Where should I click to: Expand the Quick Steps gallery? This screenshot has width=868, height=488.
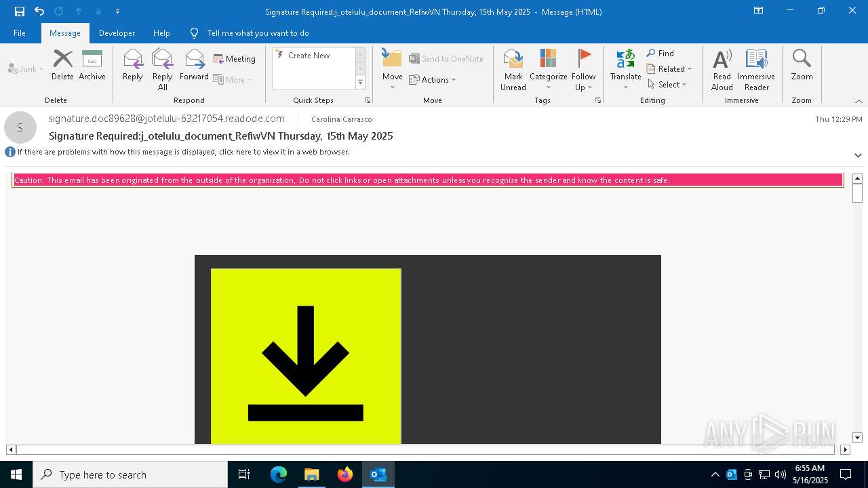(x=360, y=83)
